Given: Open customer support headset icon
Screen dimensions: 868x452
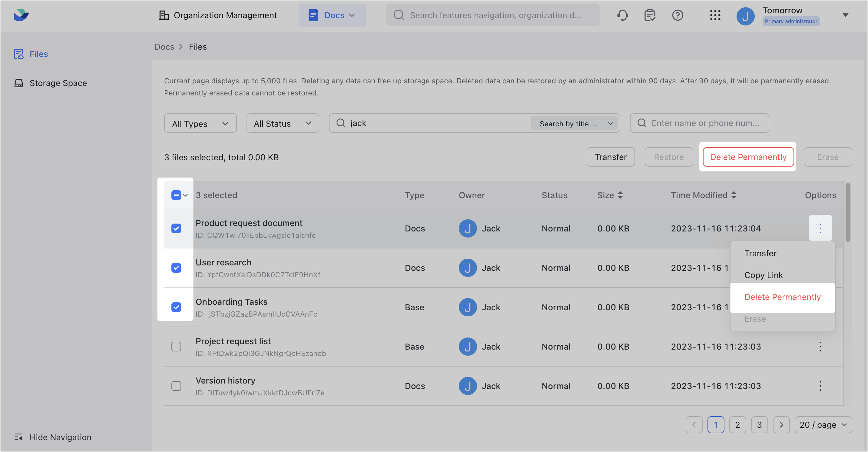Looking at the screenshot, I should pyautogui.click(x=622, y=15).
